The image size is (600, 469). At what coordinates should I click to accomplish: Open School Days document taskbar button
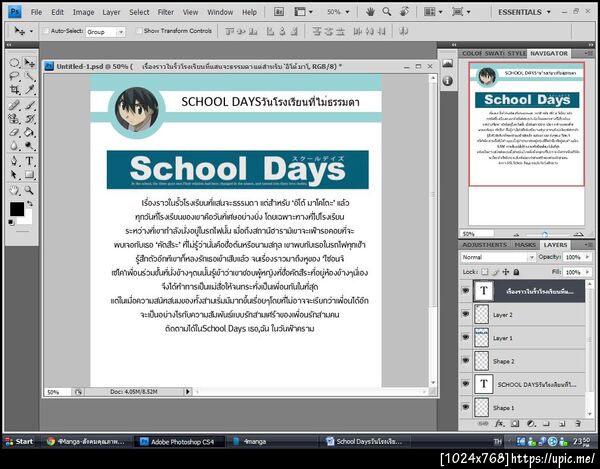point(367,442)
